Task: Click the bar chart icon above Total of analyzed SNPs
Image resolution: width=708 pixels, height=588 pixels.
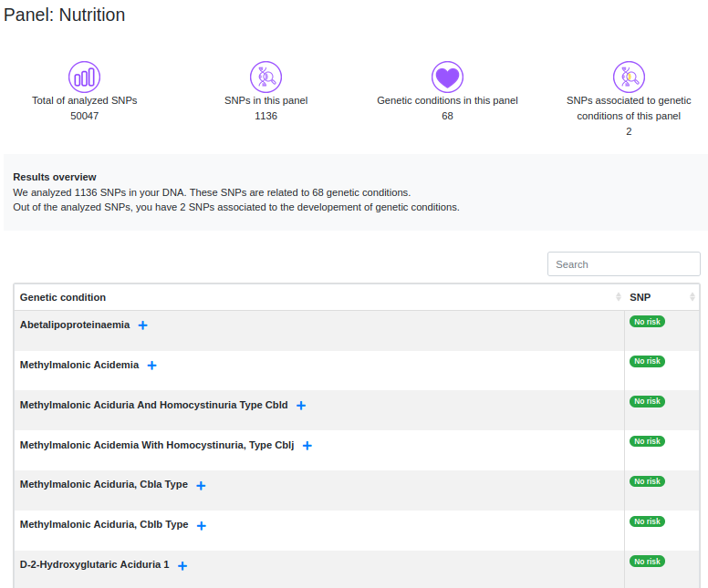Action: [x=84, y=77]
